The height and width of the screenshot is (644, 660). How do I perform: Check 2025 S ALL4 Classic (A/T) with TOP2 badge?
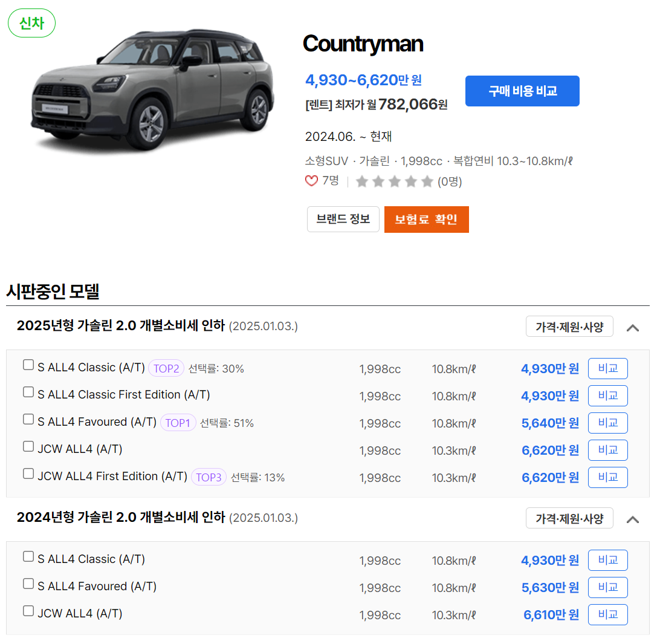(28, 365)
